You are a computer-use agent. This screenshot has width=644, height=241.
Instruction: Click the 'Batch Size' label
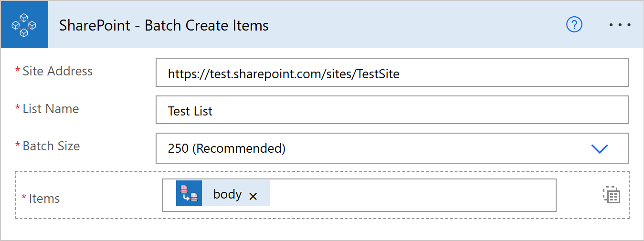pyautogui.click(x=51, y=146)
